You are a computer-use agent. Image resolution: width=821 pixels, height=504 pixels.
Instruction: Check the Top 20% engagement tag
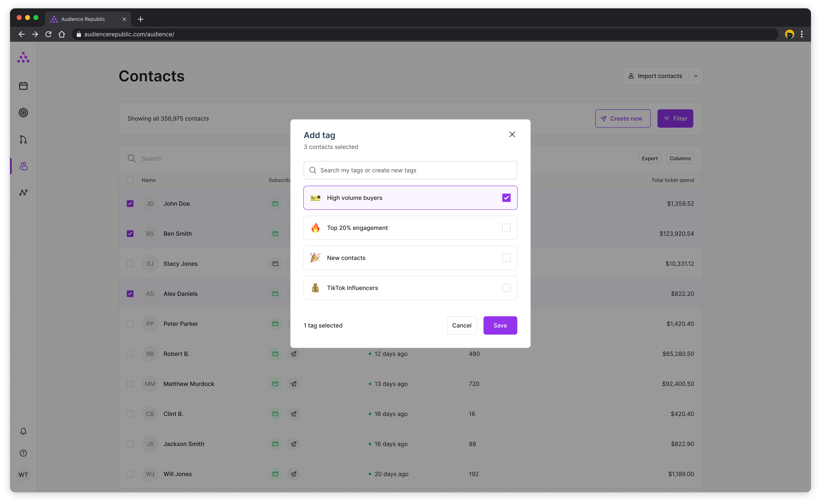point(506,228)
